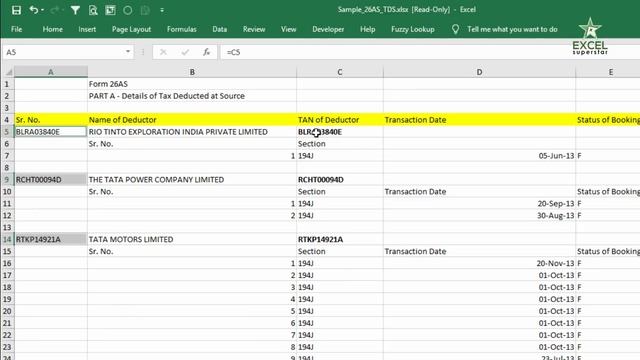Open Customize Quick Access Toolbar dropdown
This screenshot has height=360, width=640.
(x=162, y=10)
